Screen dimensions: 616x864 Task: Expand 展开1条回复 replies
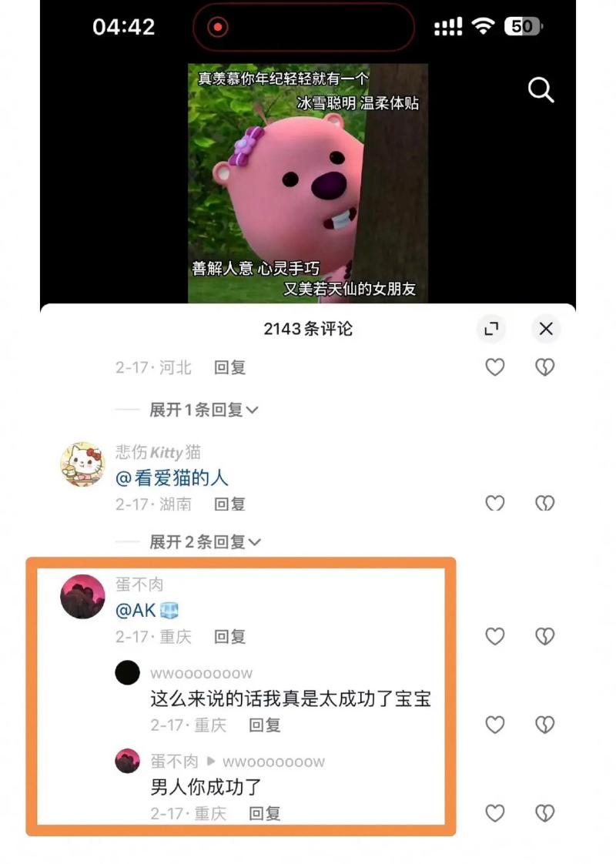tap(203, 410)
